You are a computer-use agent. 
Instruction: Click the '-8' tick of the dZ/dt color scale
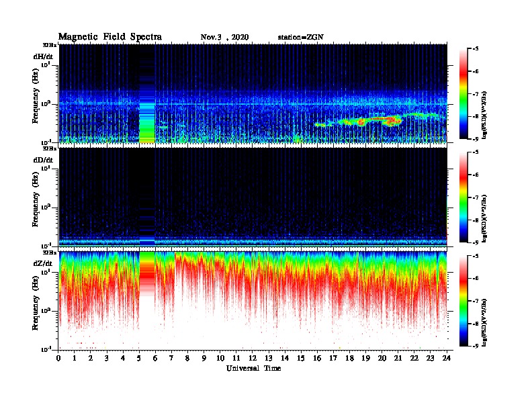476,324
